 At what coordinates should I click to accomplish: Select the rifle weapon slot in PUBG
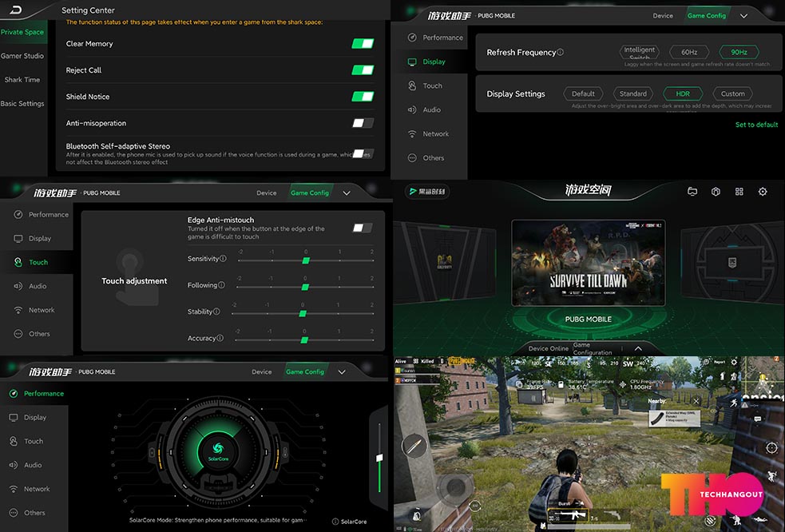[568, 515]
